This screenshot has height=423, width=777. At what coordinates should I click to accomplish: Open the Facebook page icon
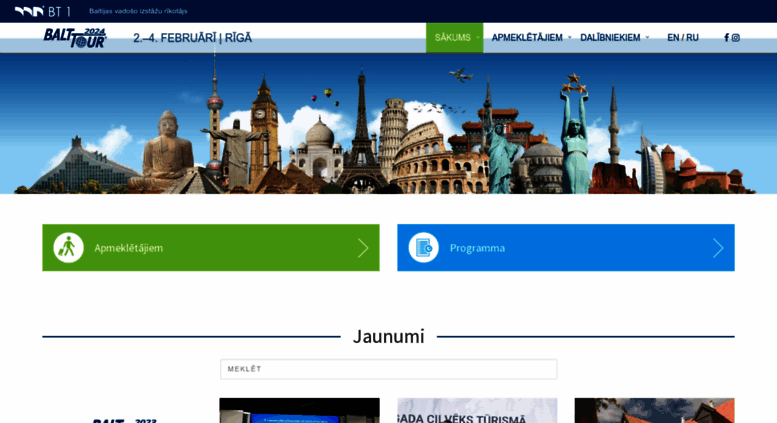726,38
